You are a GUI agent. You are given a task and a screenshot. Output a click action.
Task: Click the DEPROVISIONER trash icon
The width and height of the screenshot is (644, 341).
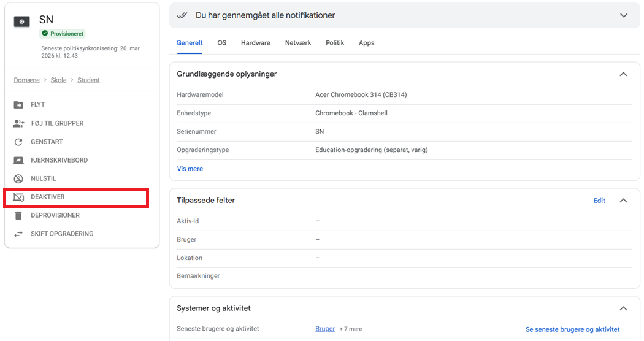click(x=18, y=215)
